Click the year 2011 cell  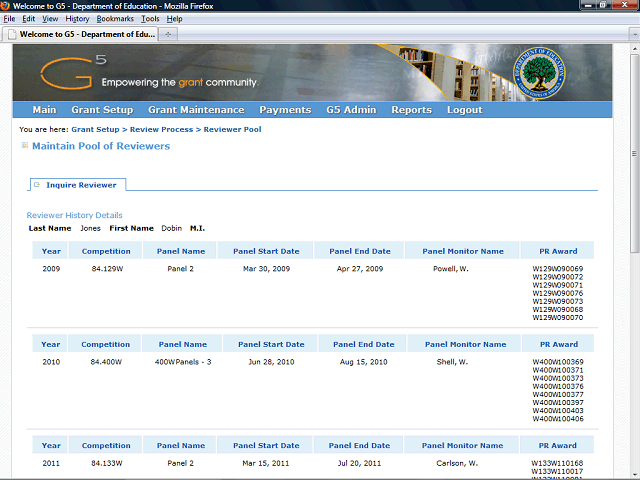pos(51,463)
